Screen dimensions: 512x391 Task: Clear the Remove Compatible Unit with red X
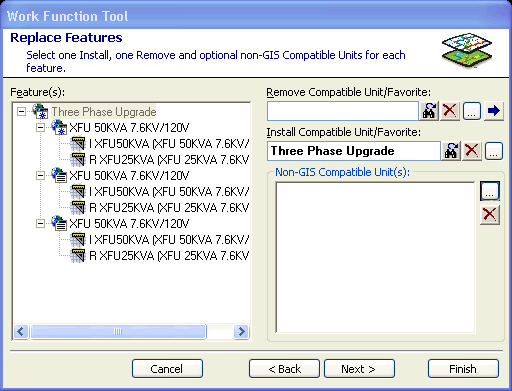(450, 111)
